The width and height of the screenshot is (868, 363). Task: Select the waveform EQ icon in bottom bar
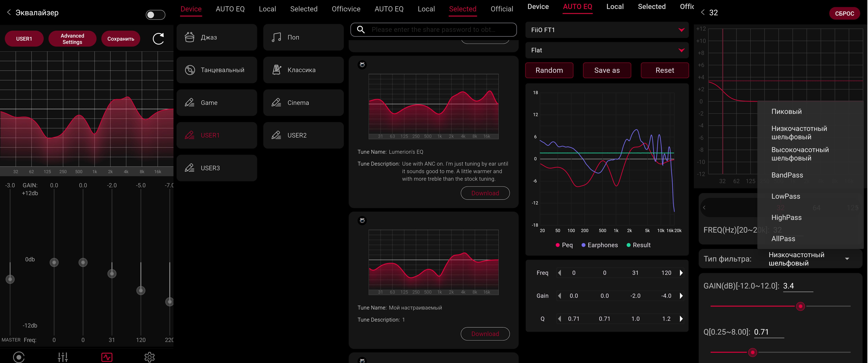[x=107, y=357]
